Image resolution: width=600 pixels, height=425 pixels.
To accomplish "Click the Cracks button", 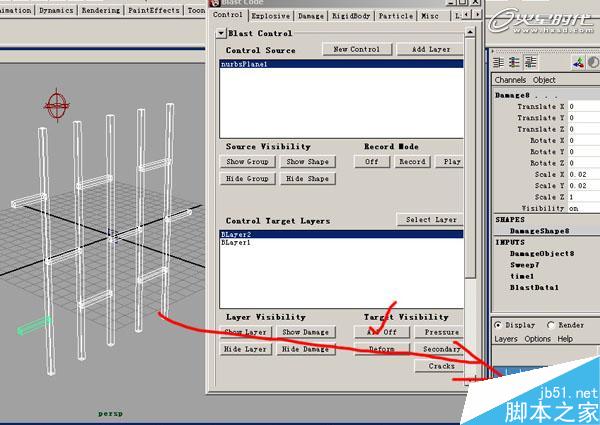I will (x=440, y=366).
